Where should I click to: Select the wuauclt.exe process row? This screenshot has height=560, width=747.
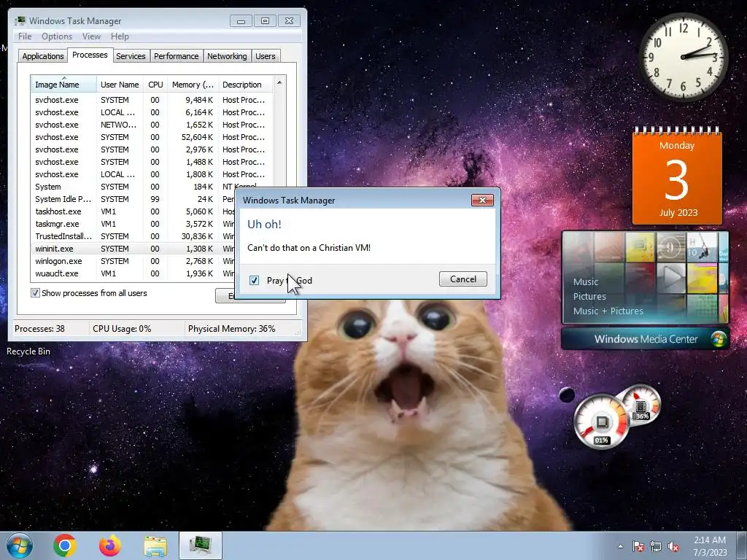(x=133, y=273)
